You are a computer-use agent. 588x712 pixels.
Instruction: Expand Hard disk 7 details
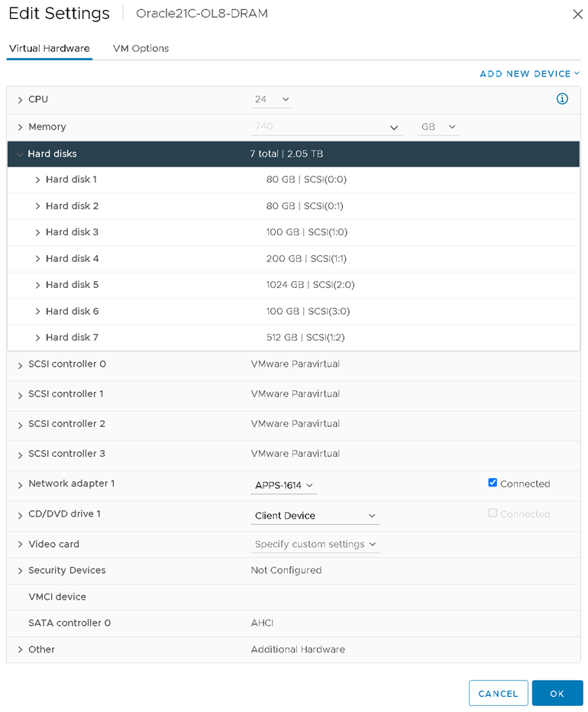[x=37, y=338]
